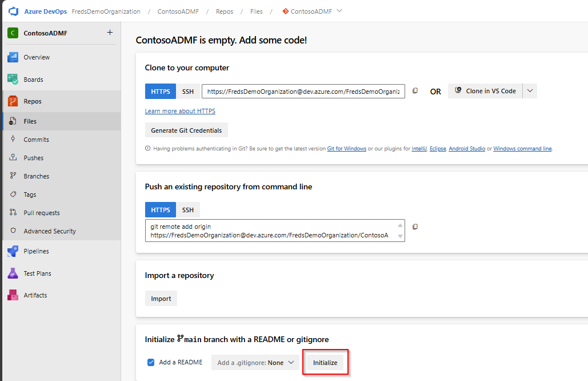Copy the clone URL to clipboard
Screen dimensions: 588x381
tap(415, 90)
